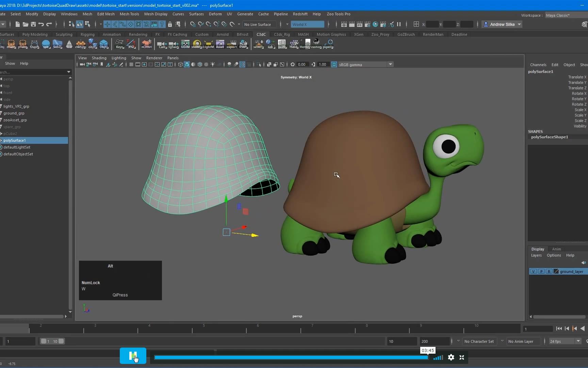Switch to the Anim tab in layer editor
The height and width of the screenshot is (368, 588).
[x=557, y=249]
